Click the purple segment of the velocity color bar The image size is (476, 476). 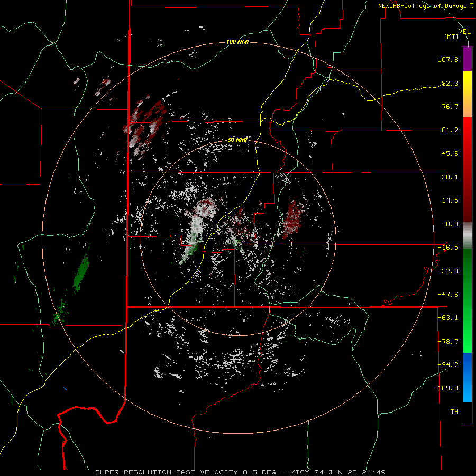pyautogui.click(x=467, y=59)
